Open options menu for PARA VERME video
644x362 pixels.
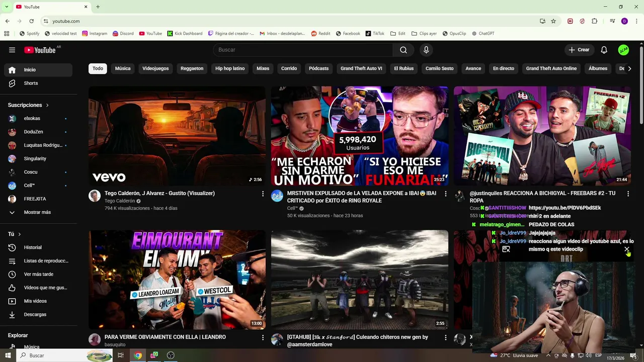[x=263, y=337]
